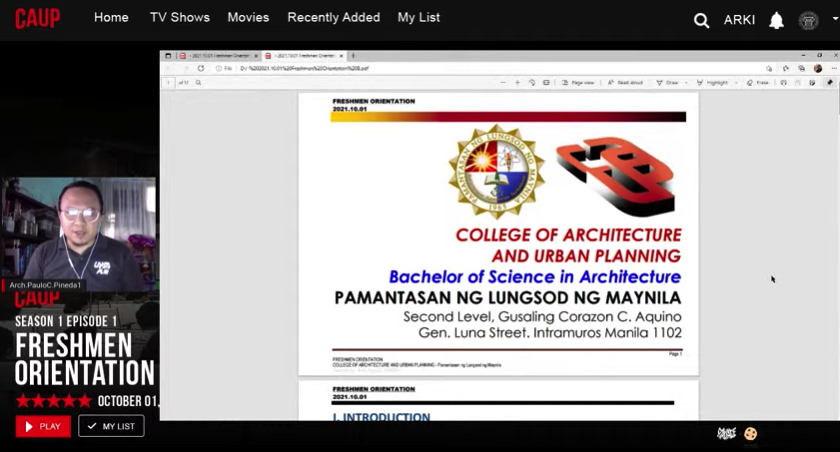Click the CAUP logo in the header

38,18
